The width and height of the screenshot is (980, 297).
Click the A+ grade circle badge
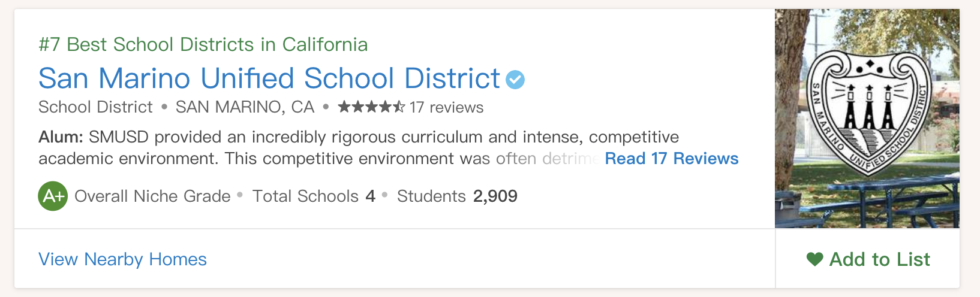[x=53, y=196]
